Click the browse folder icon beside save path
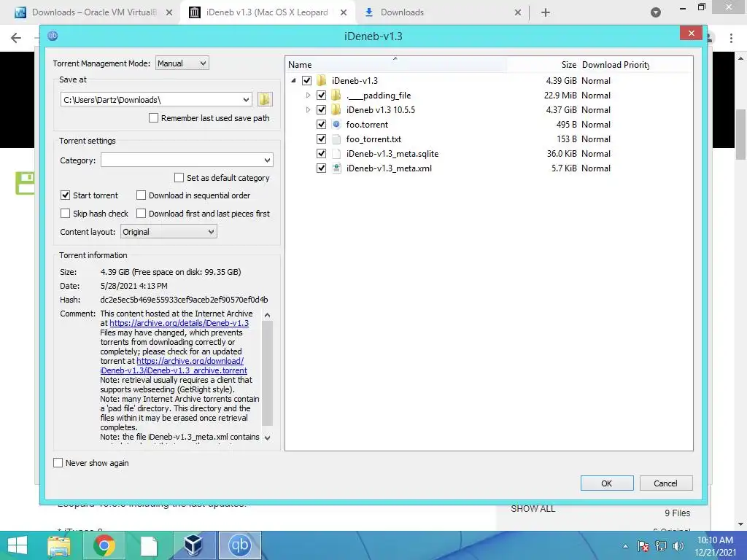Image resolution: width=747 pixels, height=560 pixels. click(x=265, y=99)
